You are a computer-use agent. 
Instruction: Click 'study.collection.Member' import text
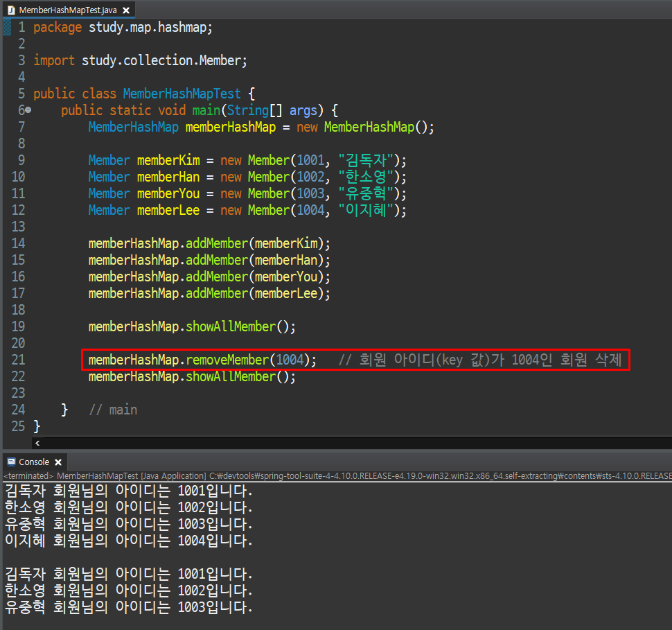(161, 60)
